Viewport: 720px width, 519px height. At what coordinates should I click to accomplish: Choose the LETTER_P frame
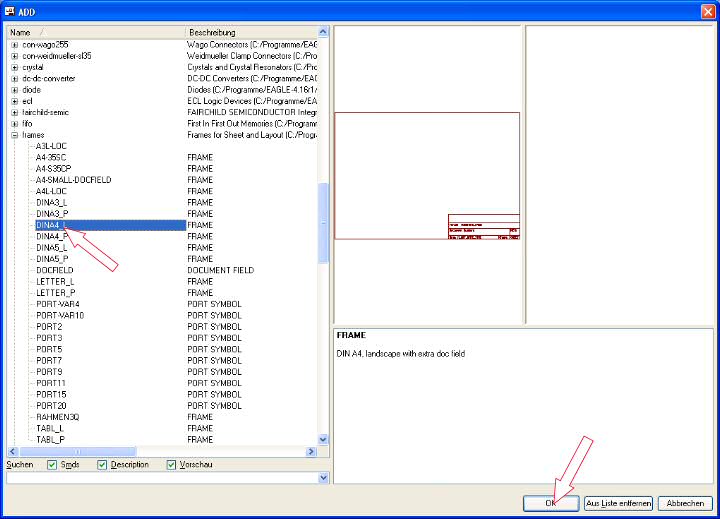click(x=55, y=293)
